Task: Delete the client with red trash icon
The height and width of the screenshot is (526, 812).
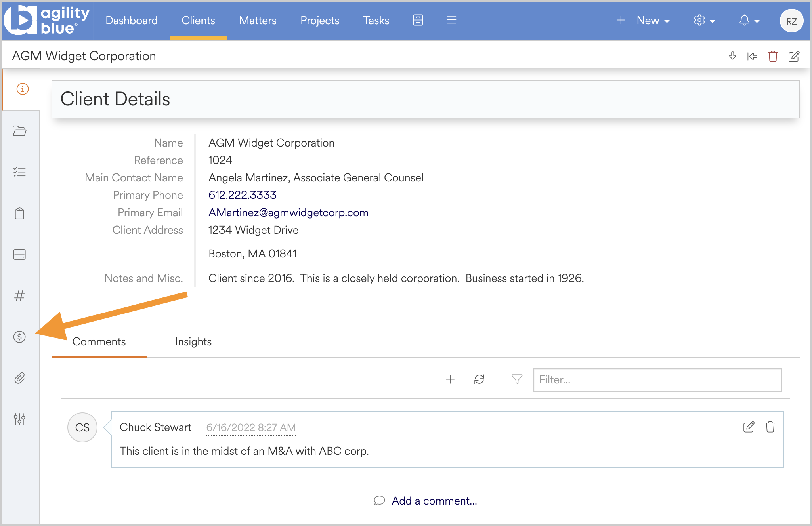Action: point(773,57)
